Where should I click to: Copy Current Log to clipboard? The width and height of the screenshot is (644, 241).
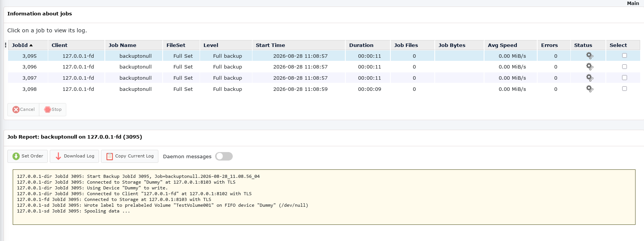[x=129, y=156]
